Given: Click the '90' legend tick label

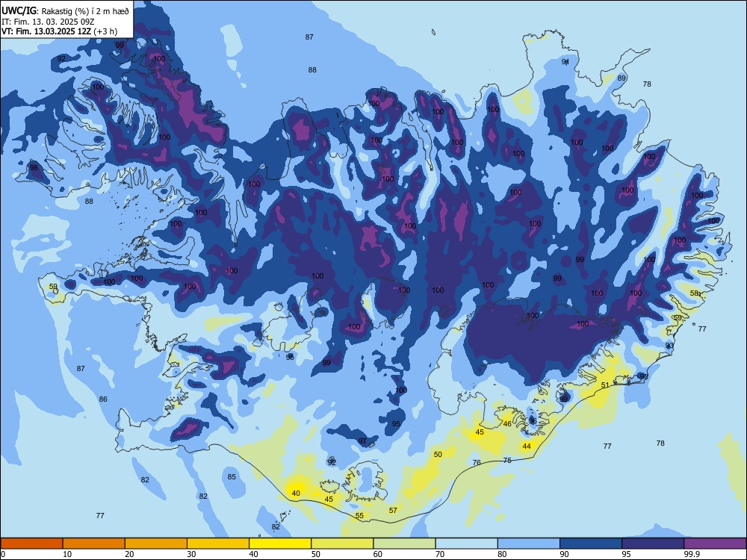Looking at the screenshot, I should click(564, 554).
